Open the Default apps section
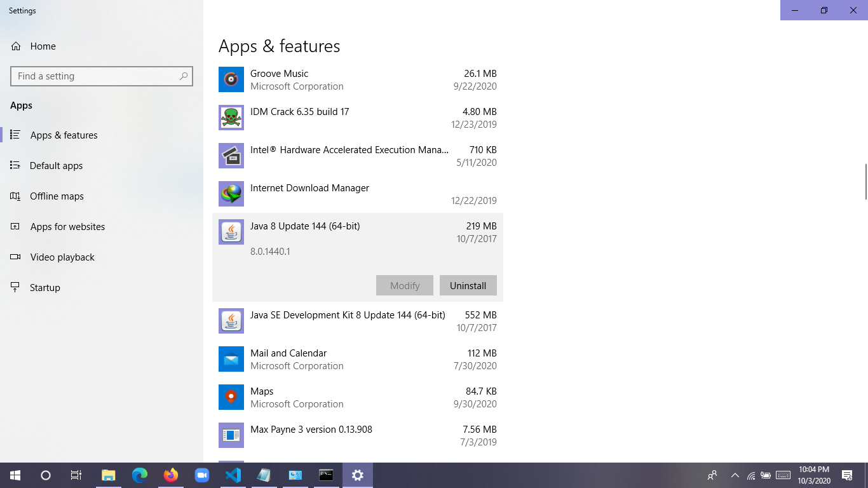This screenshot has height=488, width=868. click(x=102, y=166)
